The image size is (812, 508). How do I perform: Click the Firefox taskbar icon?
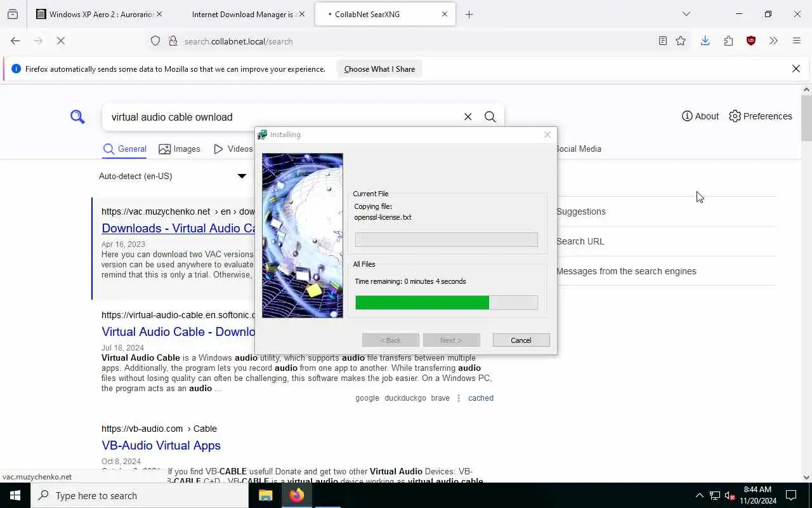click(296, 495)
